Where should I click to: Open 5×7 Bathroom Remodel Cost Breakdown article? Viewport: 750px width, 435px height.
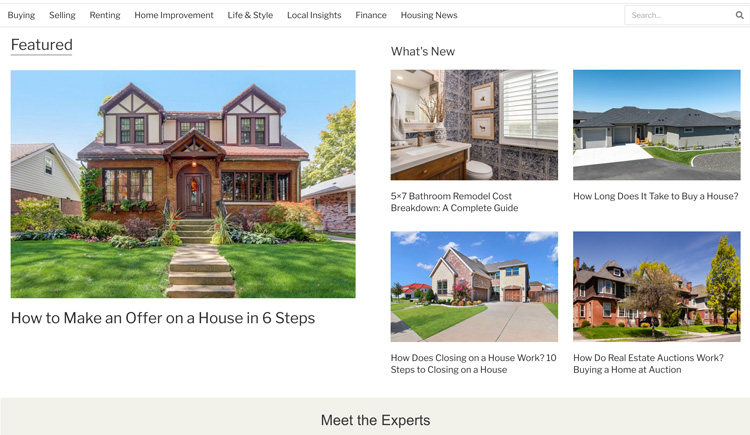point(454,202)
